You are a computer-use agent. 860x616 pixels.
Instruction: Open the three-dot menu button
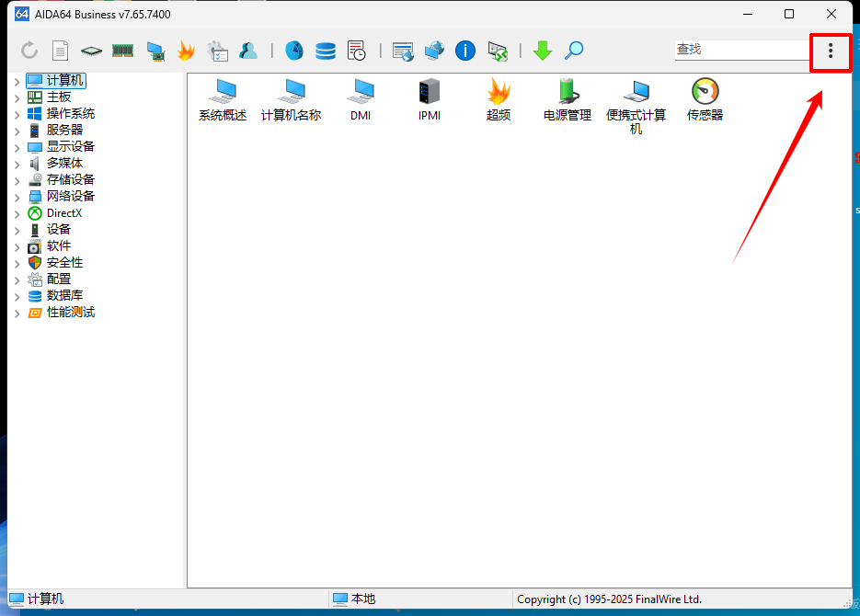[831, 51]
